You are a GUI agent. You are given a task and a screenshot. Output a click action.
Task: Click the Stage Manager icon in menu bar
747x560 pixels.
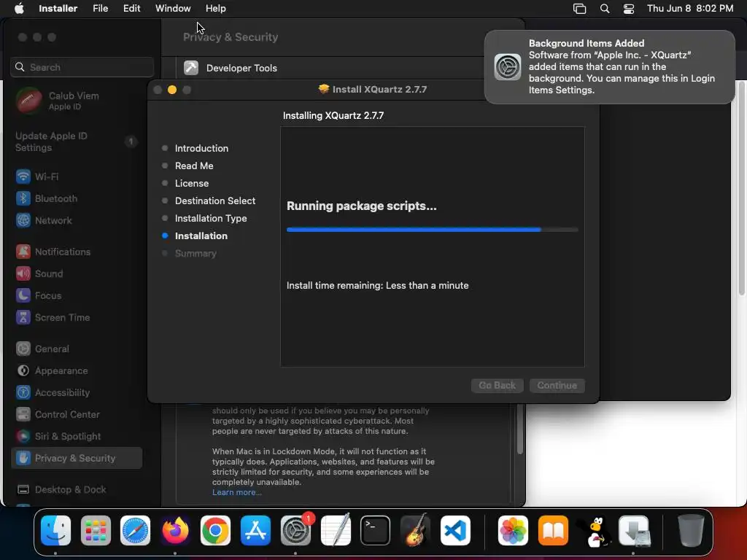[579, 9]
